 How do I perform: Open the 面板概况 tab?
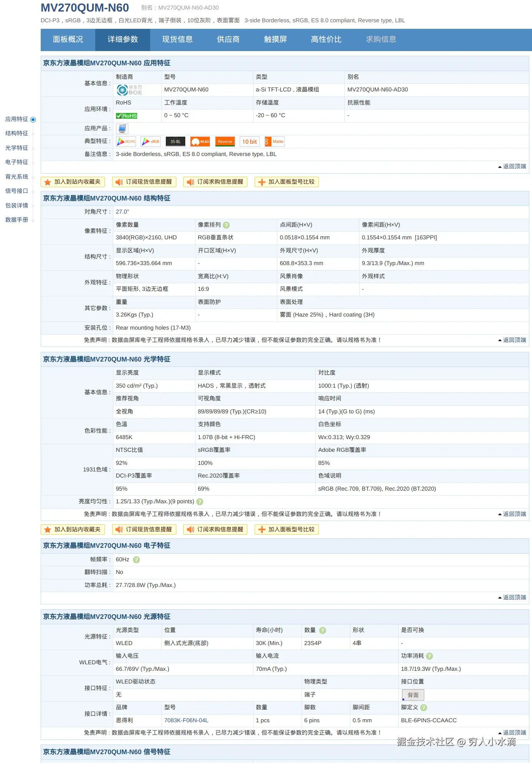[x=68, y=40]
